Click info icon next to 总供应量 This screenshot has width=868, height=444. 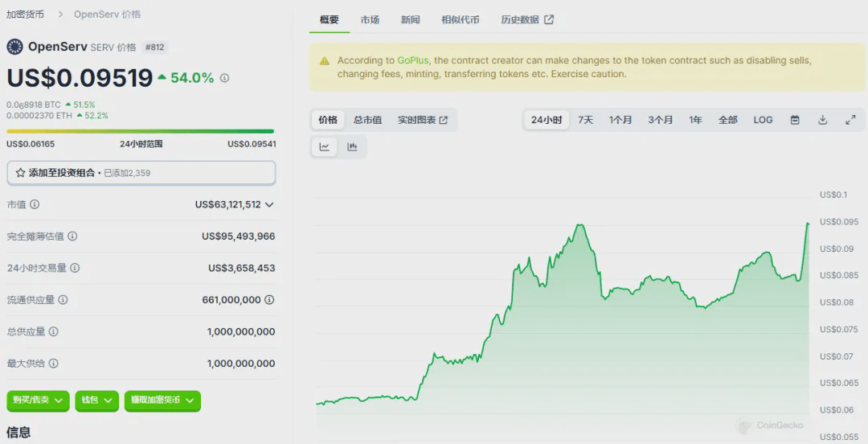[x=54, y=331]
